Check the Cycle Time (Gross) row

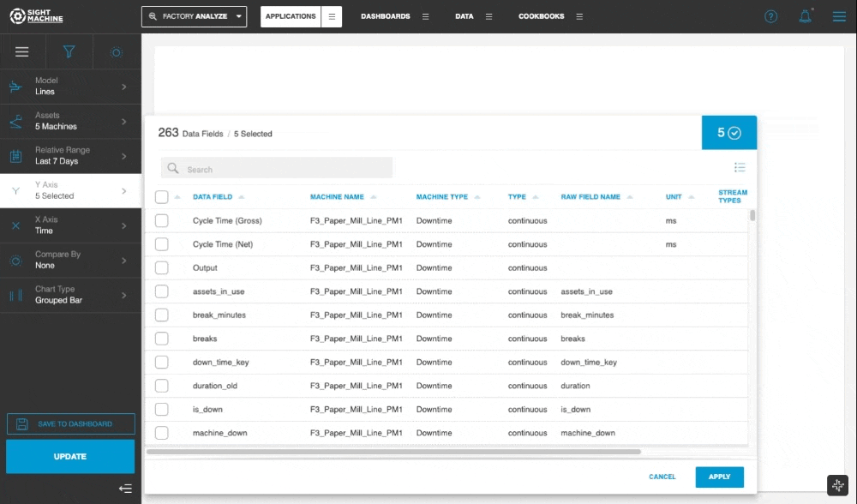click(x=162, y=221)
